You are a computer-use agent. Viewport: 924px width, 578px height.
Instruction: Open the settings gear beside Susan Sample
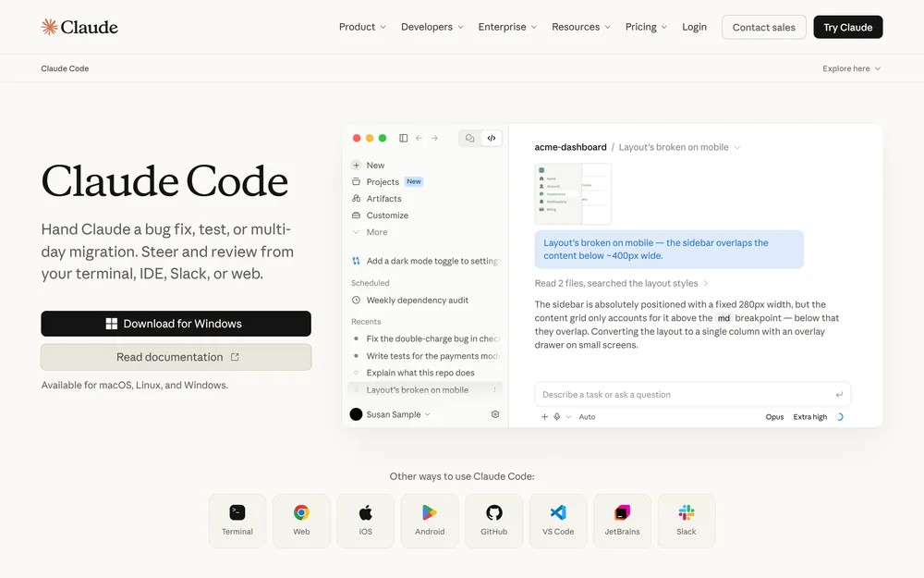pos(495,414)
